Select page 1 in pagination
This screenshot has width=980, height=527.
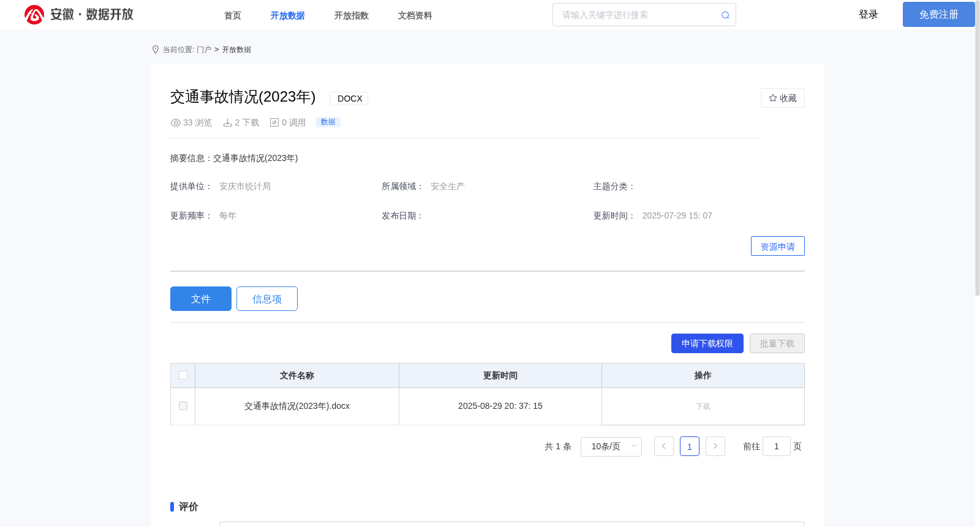pos(690,446)
